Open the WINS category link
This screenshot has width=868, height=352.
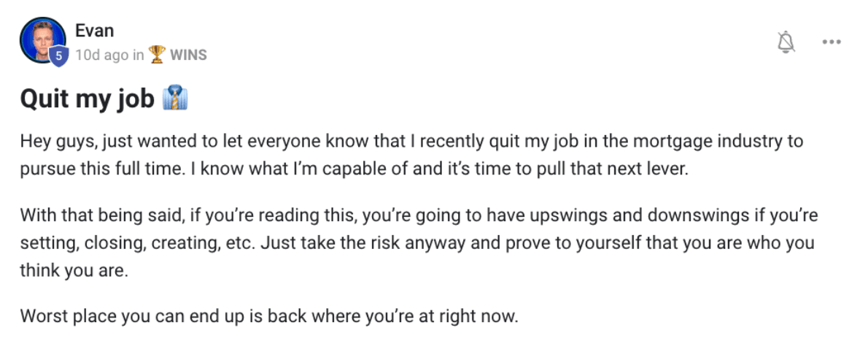point(188,55)
